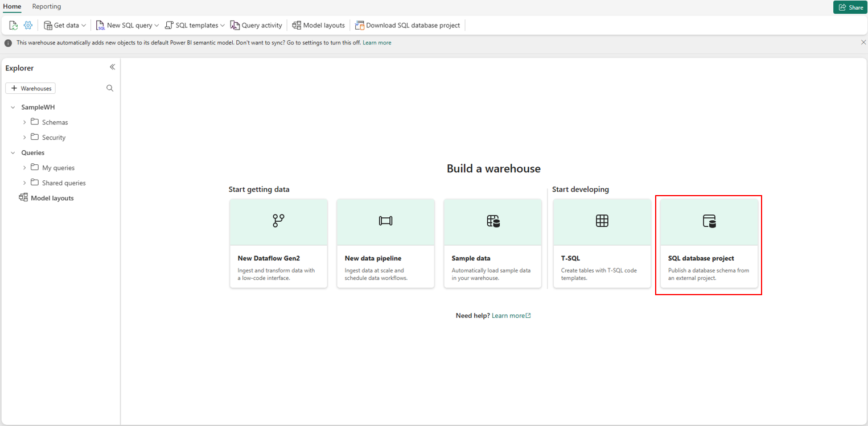
Task: Click the data pipeline icon
Action: coord(385,221)
